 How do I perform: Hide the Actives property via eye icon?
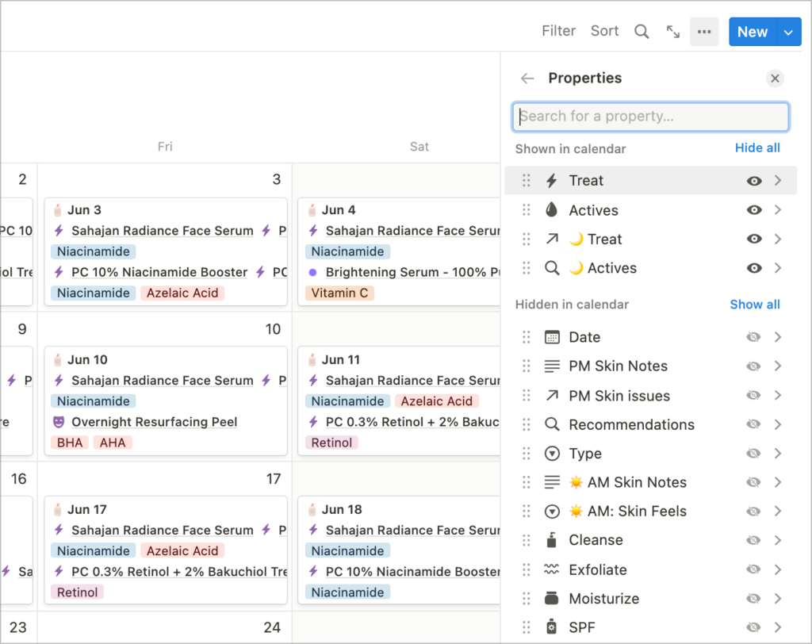pyautogui.click(x=754, y=210)
